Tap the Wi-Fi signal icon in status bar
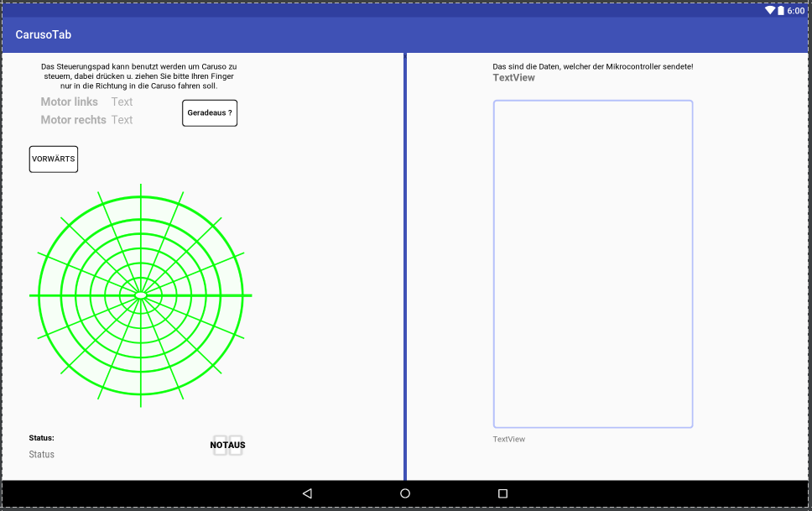 [x=770, y=10]
